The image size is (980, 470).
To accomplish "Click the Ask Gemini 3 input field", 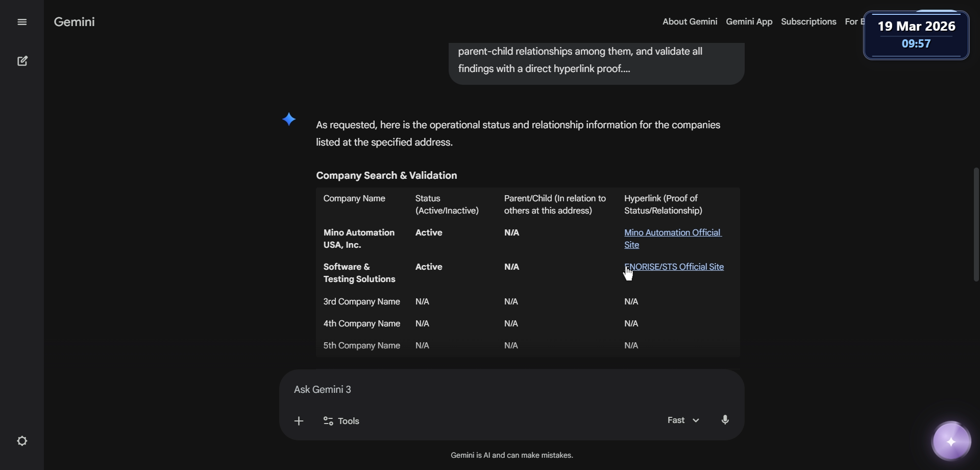I will [x=459, y=389].
